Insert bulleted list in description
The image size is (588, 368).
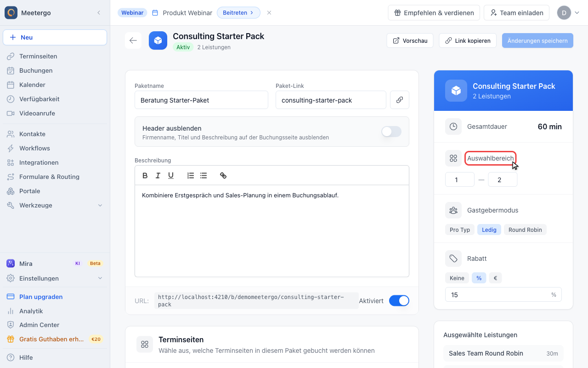pos(204,175)
